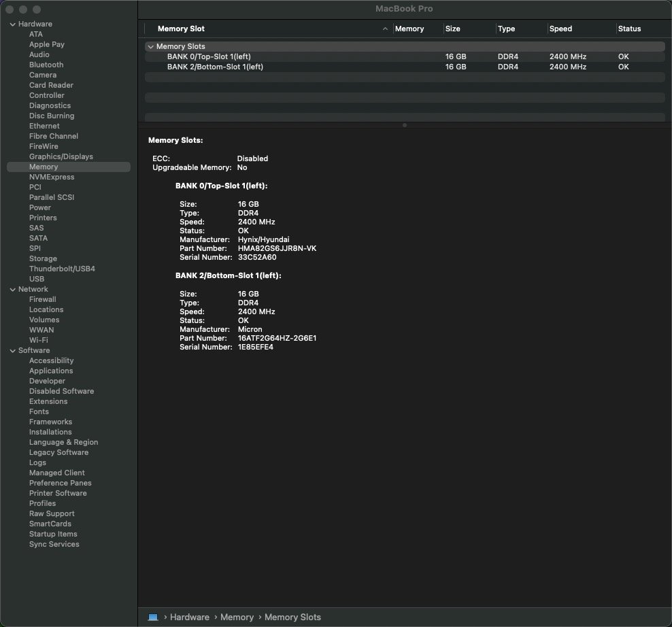Select Language & Region item
The width and height of the screenshot is (672, 627).
click(63, 442)
